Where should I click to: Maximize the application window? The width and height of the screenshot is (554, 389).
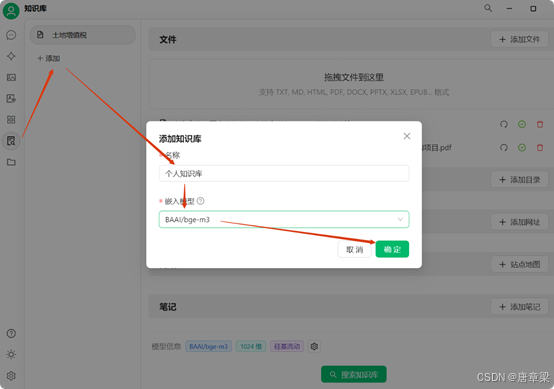click(533, 8)
